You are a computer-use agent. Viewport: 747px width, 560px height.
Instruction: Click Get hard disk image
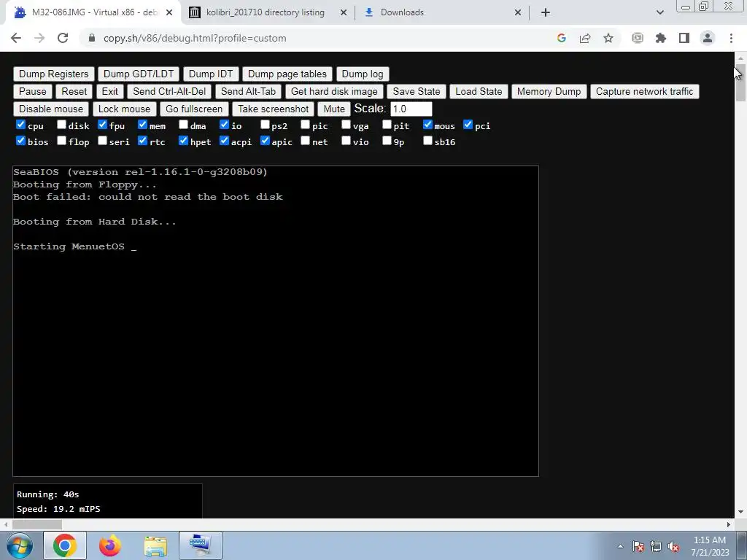click(334, 91)
